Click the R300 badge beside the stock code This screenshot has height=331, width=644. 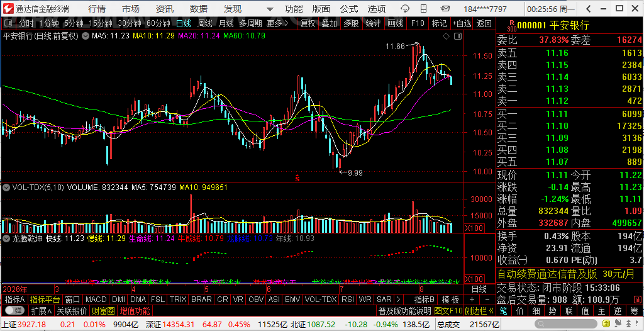pyautogui.click(x=511, y=26)
